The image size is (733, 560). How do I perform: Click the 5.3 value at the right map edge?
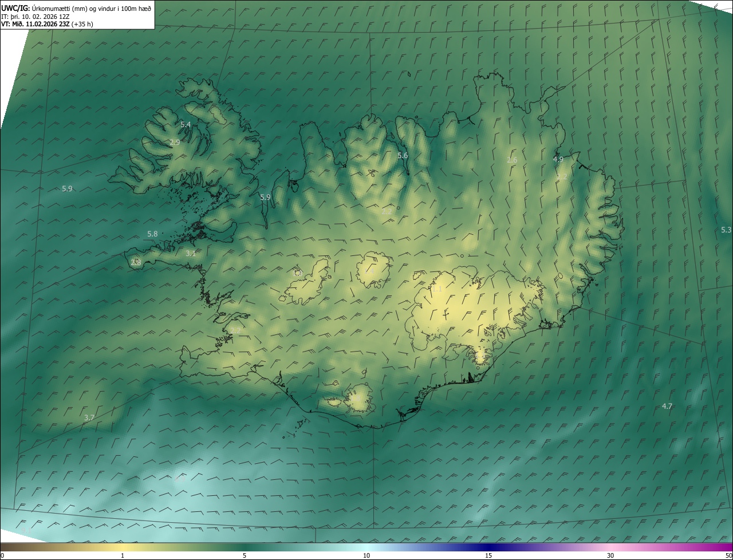726,230
